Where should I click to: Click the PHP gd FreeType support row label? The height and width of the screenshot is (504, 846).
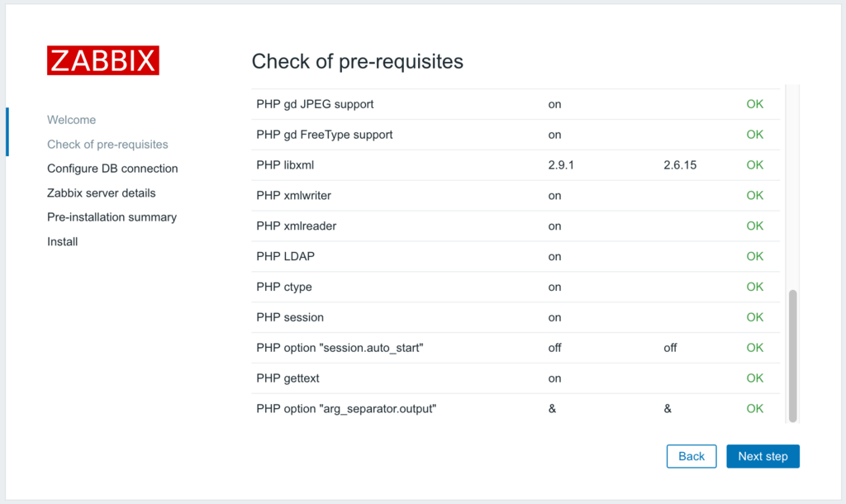pyautogui.click(x=325, y=135)
